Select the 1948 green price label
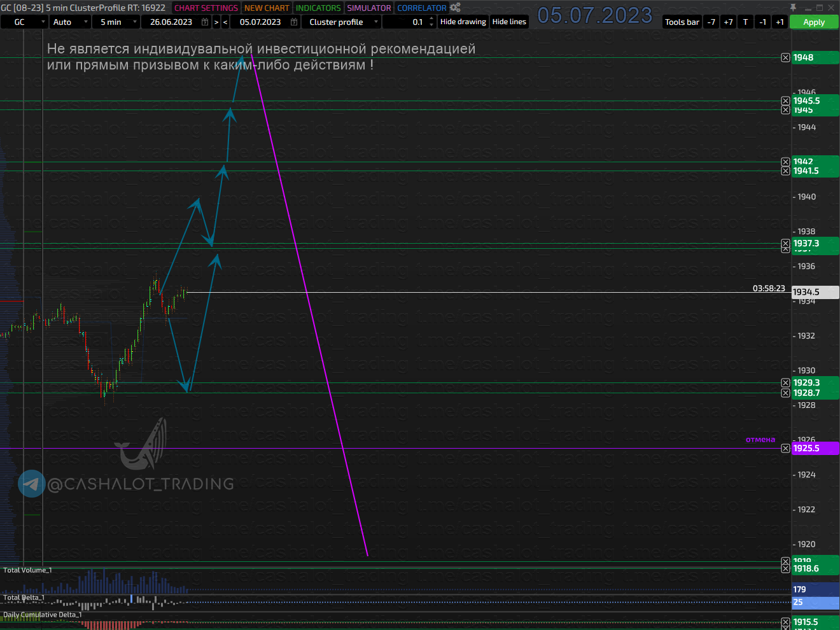Image resolution: width=840 pixels, height=630 pixels. click(x=815, y=58)
